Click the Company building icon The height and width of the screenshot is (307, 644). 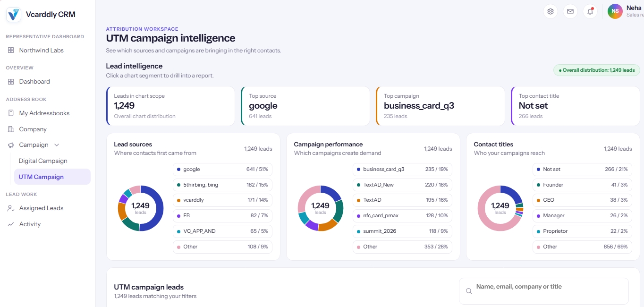coord(11,129)
